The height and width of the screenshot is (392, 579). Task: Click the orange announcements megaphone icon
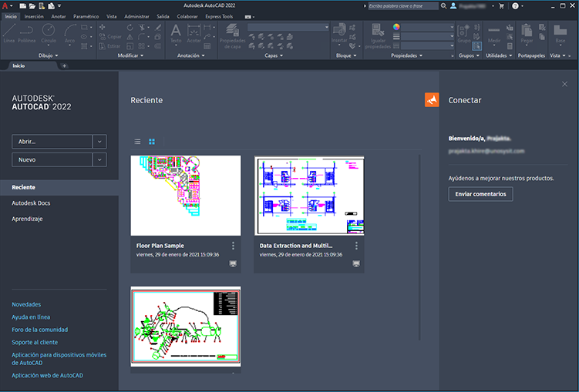432,99
